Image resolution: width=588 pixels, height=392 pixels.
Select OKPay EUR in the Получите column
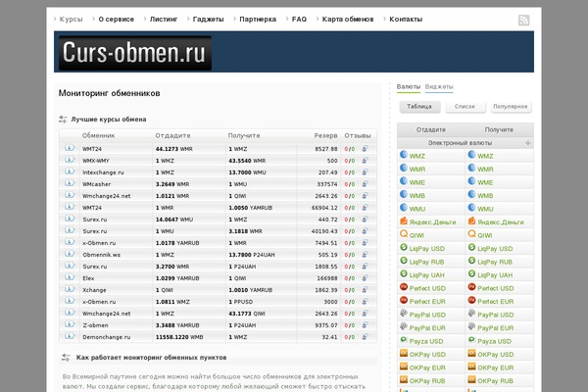[x=495, y=367]
